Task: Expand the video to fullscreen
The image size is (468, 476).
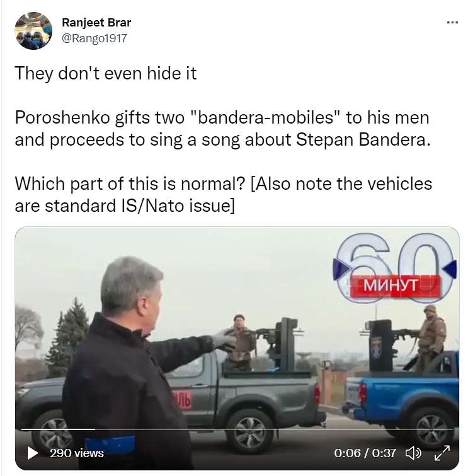Action: (442, 453)
